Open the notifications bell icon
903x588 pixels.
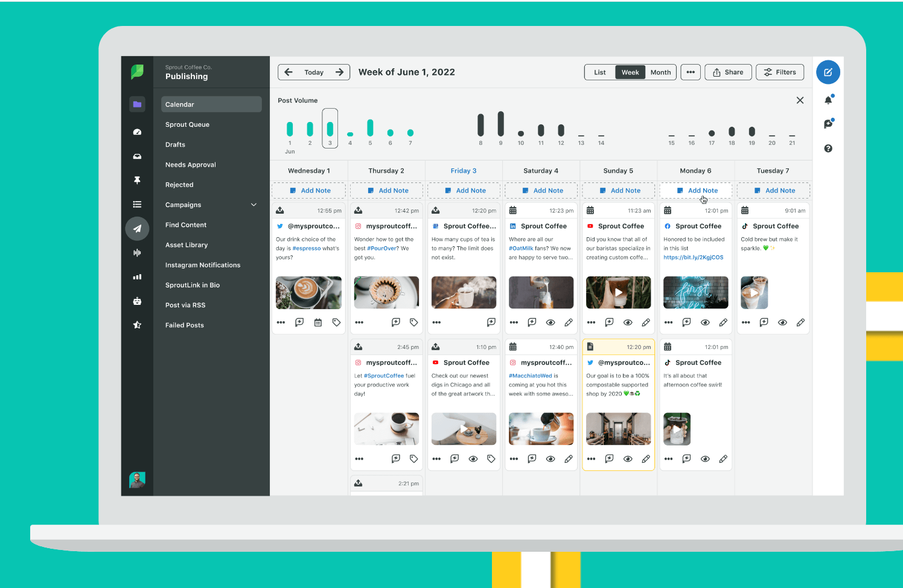[828, 100]
